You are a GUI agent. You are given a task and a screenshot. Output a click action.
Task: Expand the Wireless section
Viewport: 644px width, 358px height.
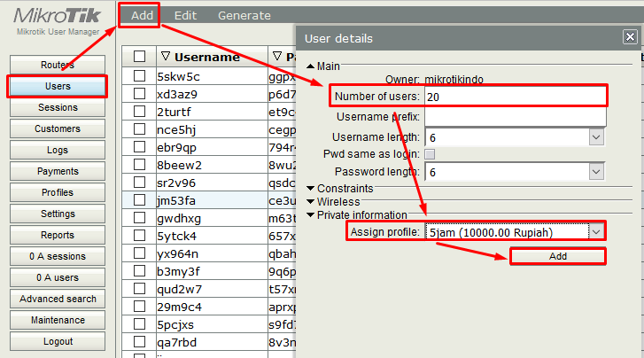pos(311,202)
